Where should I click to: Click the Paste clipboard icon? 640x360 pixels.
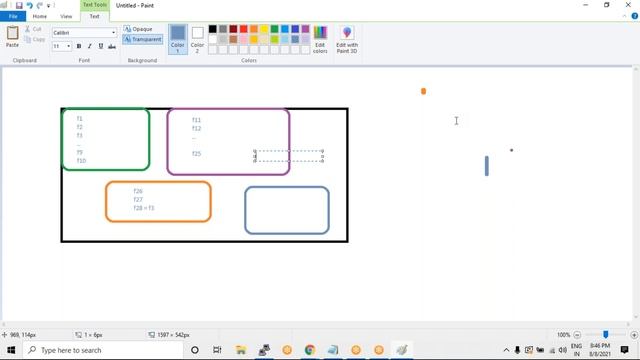[x=12, y=36]
